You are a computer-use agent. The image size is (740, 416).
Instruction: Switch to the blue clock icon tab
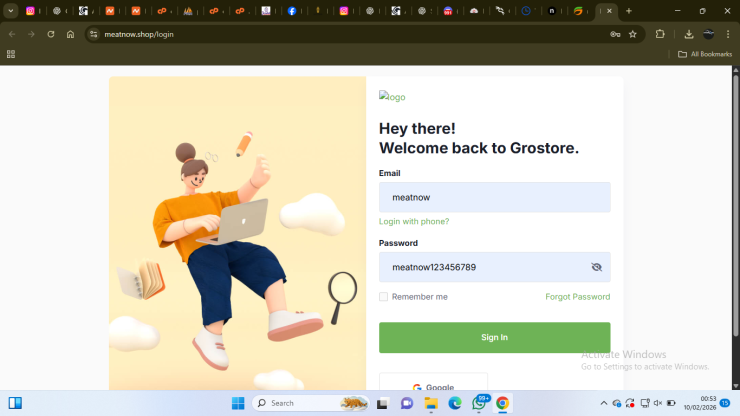[526, 10]
